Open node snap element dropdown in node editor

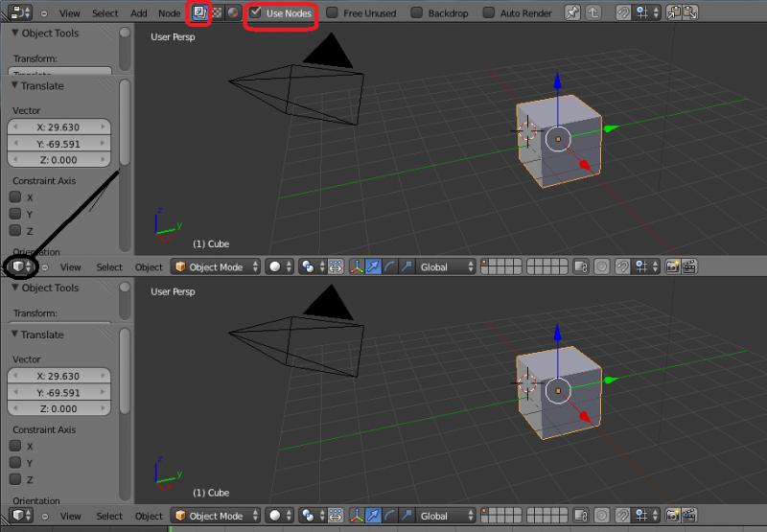click(648, 12)
